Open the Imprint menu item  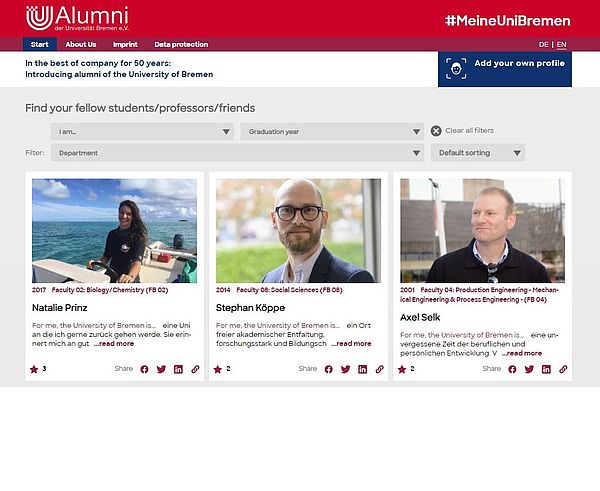tap(126, 44)
